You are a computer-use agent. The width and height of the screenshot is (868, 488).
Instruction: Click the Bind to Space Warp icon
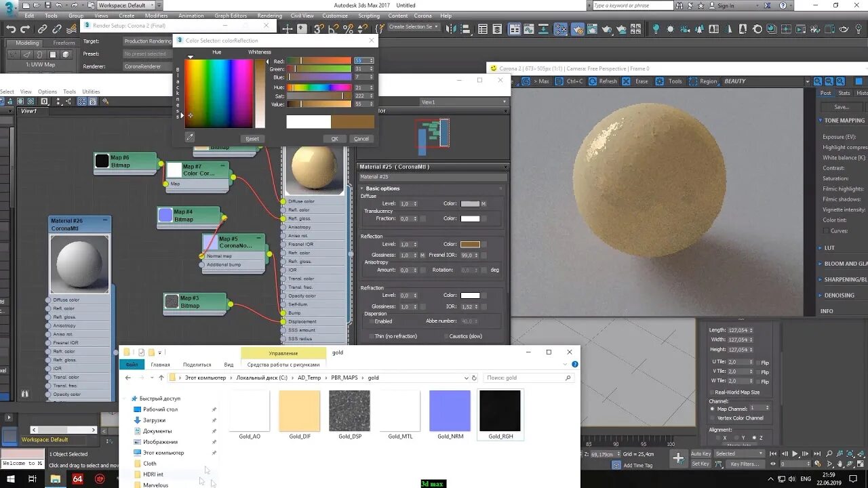(x=72, y=29)
